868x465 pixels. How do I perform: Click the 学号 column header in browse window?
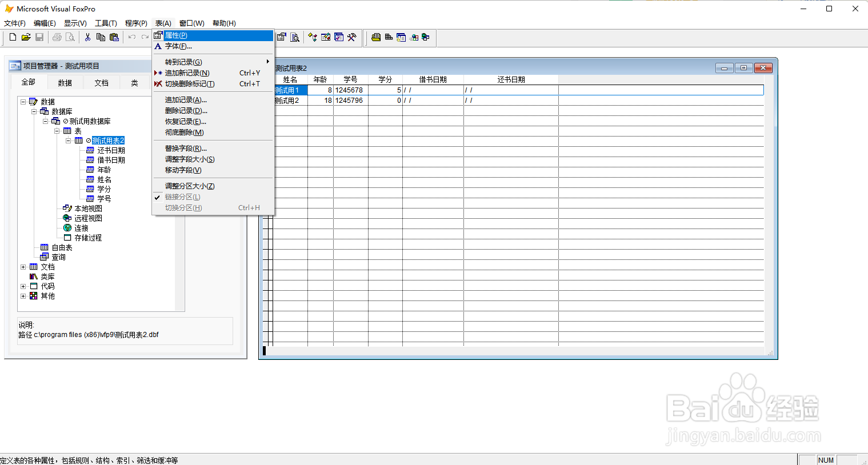(351, 80)
